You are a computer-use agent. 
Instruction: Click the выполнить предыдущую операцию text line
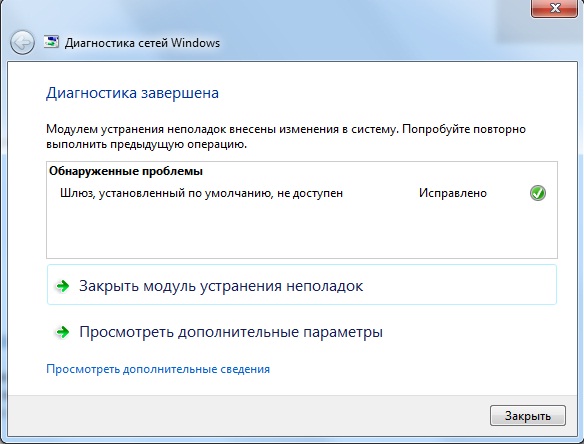[x=146, y=144]
